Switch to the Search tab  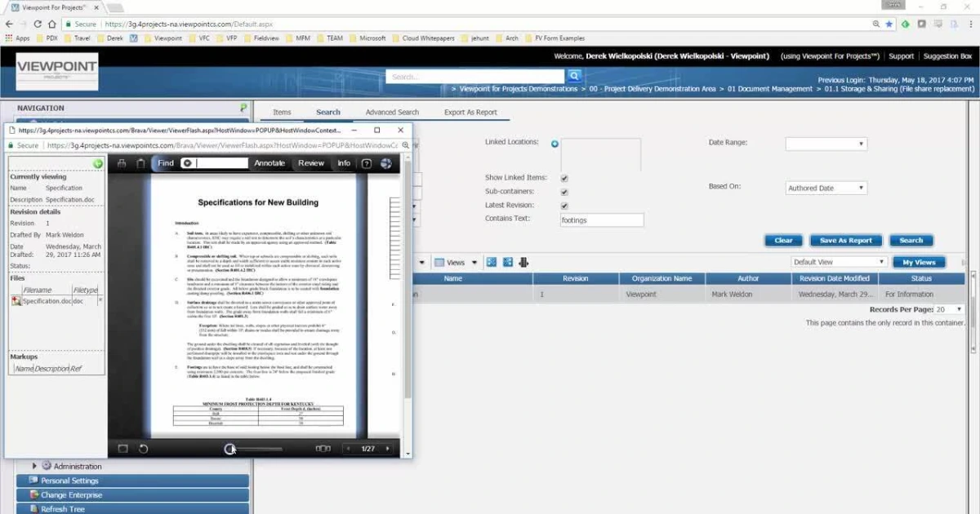[x=328, y=112]
